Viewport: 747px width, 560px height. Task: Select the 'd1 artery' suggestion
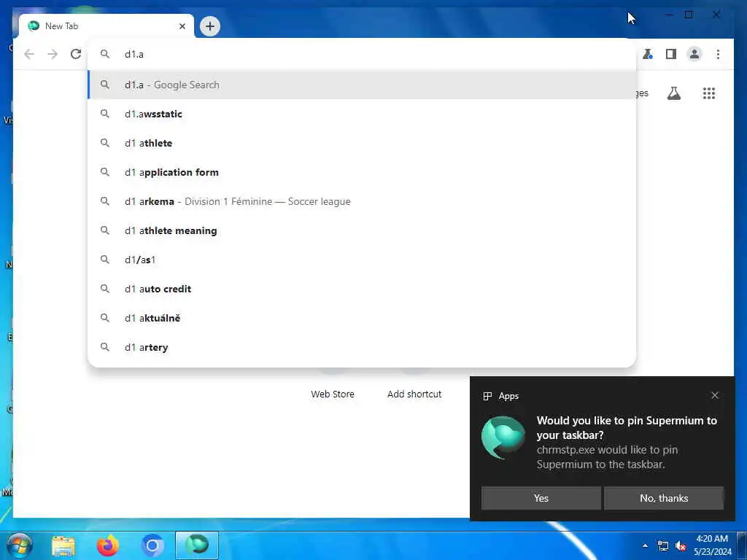tap(362, 347)
